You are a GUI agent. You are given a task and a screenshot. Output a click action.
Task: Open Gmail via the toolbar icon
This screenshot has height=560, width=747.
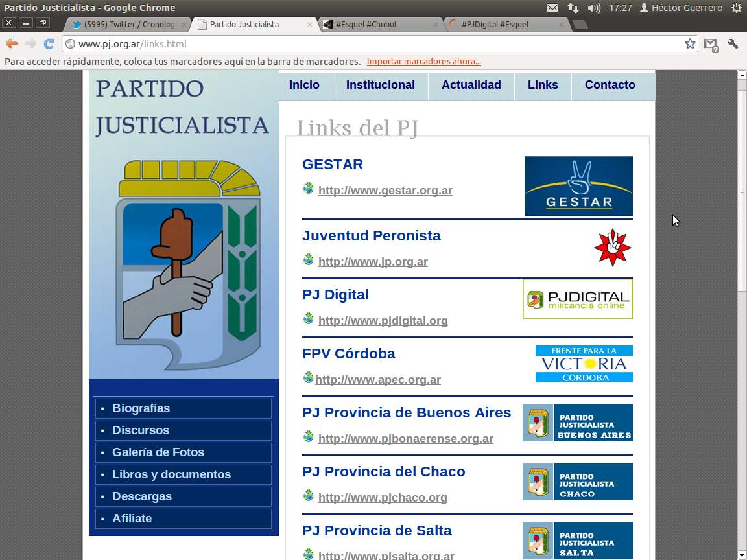point(711,45)
